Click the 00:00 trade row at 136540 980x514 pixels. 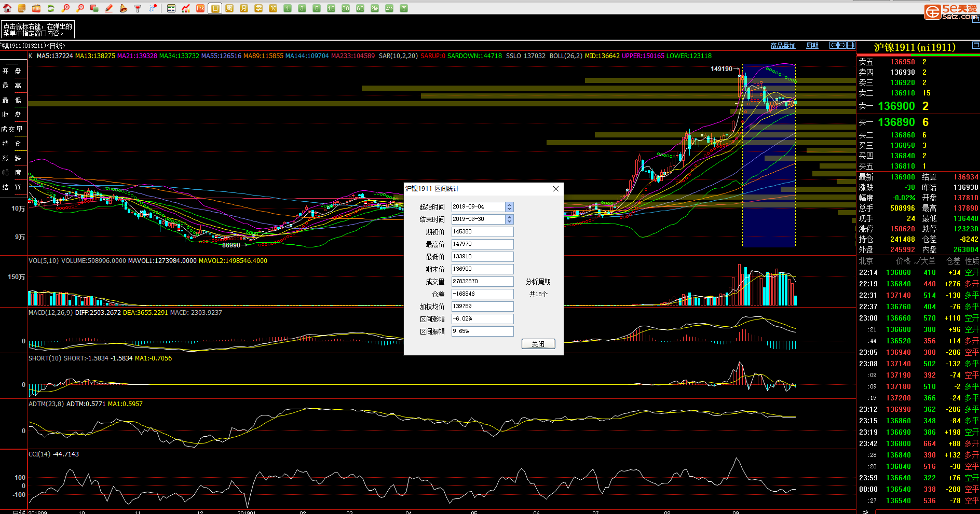[918, 489]
